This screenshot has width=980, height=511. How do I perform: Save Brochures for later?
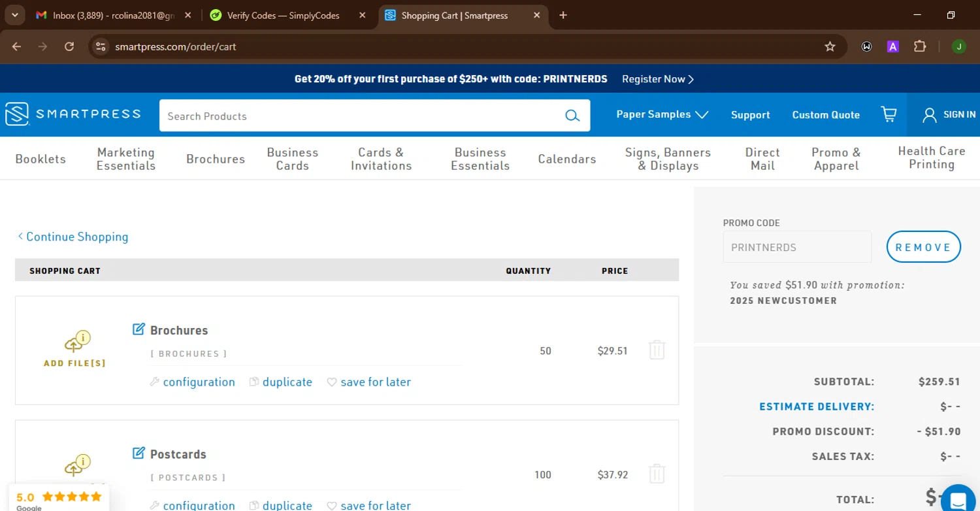click(x=368, y=382)
